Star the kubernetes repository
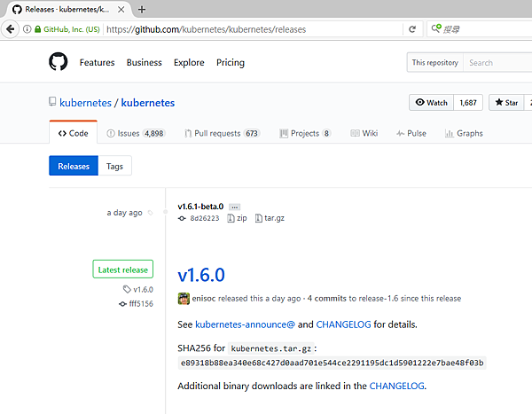The width and height of the screenshot is (532, 414). 506,103
